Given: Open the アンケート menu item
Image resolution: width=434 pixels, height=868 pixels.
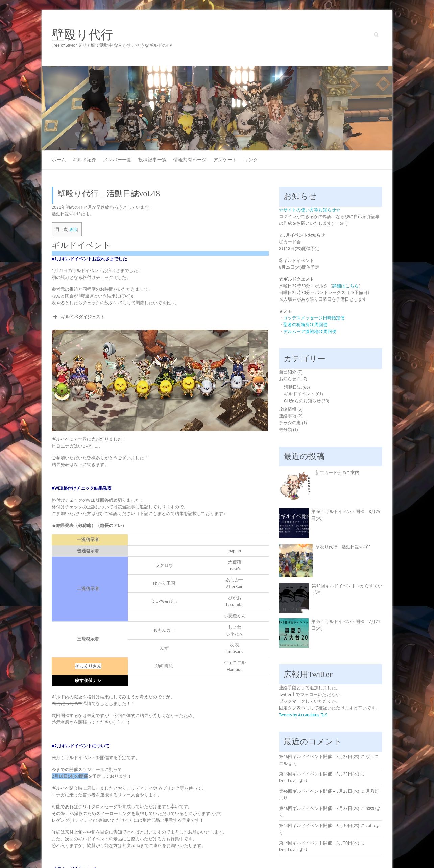Looking at the screenshot, I should 225,160.
